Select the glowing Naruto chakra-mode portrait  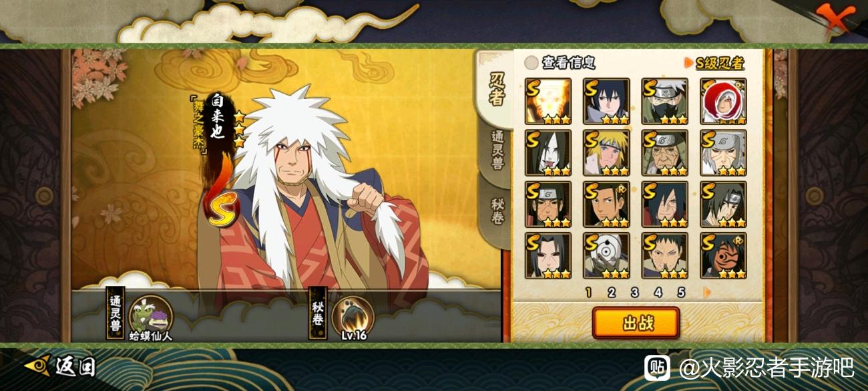(x=548, y=102)
